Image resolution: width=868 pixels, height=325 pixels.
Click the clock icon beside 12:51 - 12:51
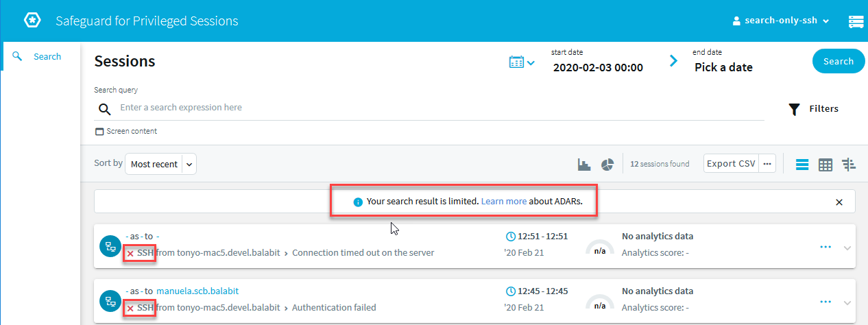(x=510, y=237)
